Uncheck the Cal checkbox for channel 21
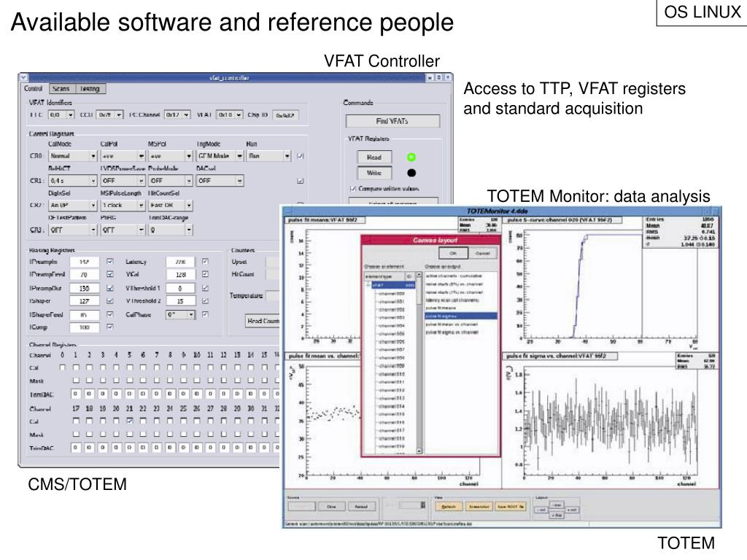Image resolution: width=747 pixels, height=560 pixels. point(130,421)
